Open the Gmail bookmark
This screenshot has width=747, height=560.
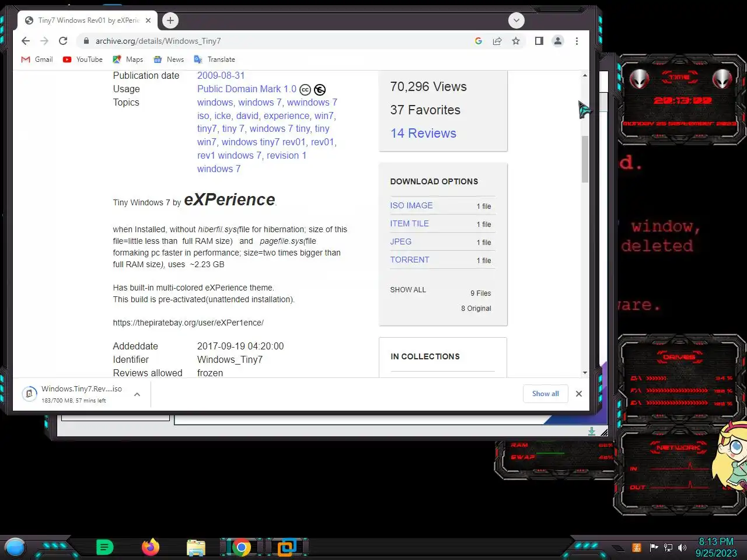pyautogui.click(x=37, y=60)
